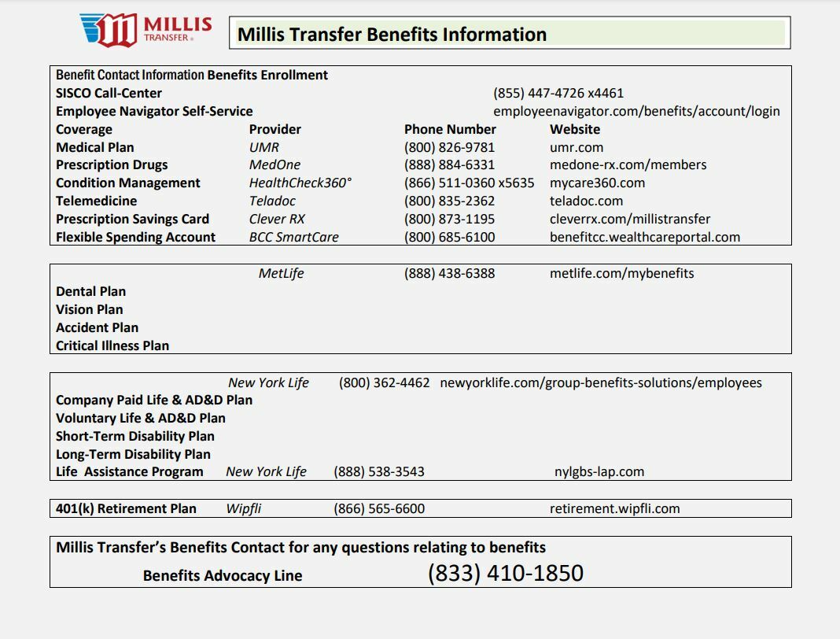
Task: Select '401(k) Retirement Plan' label
Action: pyautogui.click(x=126, y=508)
